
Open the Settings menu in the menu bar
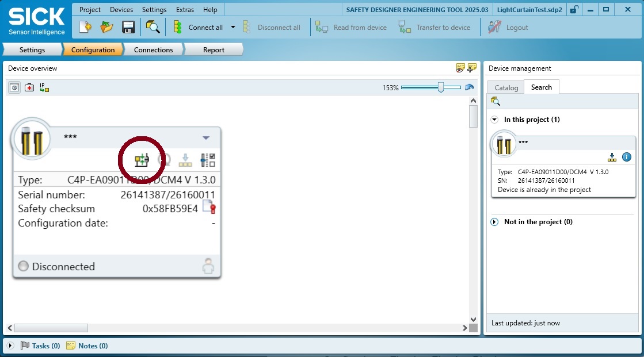pyautogui.click(x=154, y=9)
